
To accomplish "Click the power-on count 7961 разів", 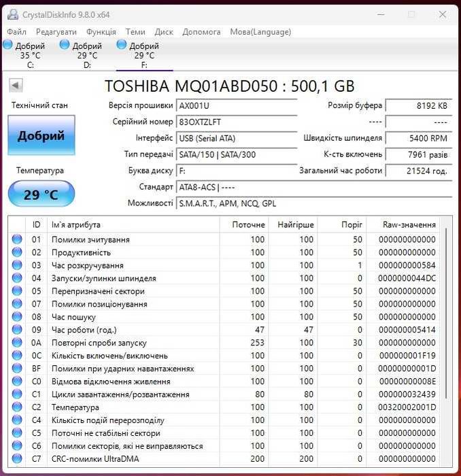I will [419, 154].
